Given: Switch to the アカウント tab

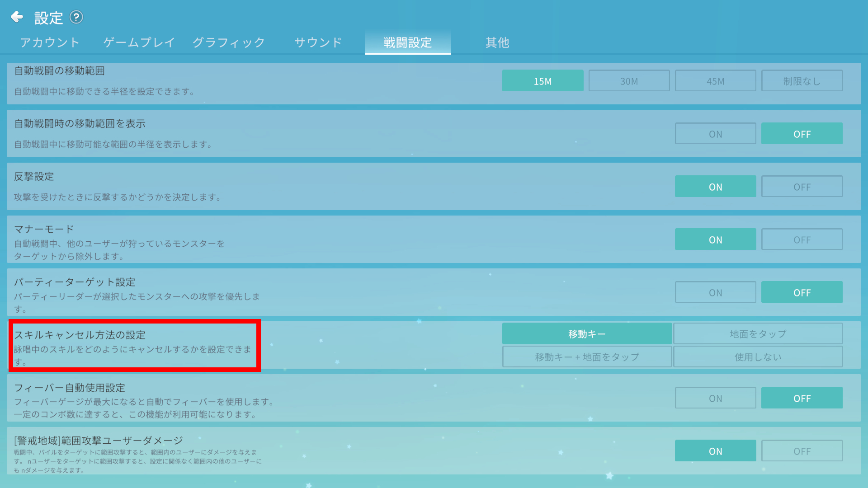Looking at the screenshot, I should point(50,42).
